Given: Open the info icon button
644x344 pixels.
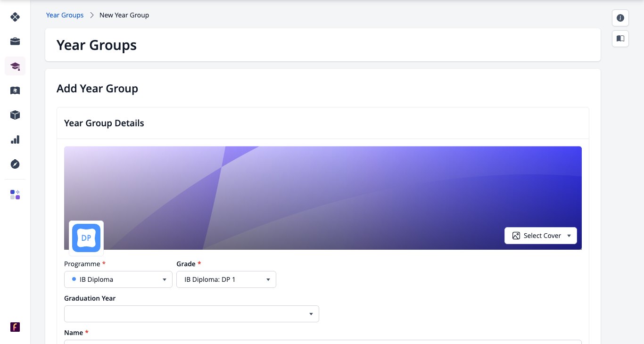Looking at the screenshot, I should point(620,18).
